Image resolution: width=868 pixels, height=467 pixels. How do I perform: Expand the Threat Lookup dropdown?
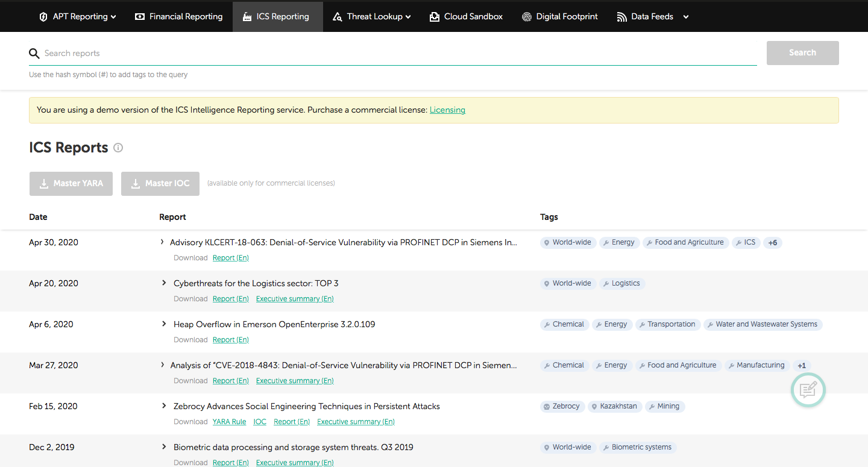coord(371,16)
